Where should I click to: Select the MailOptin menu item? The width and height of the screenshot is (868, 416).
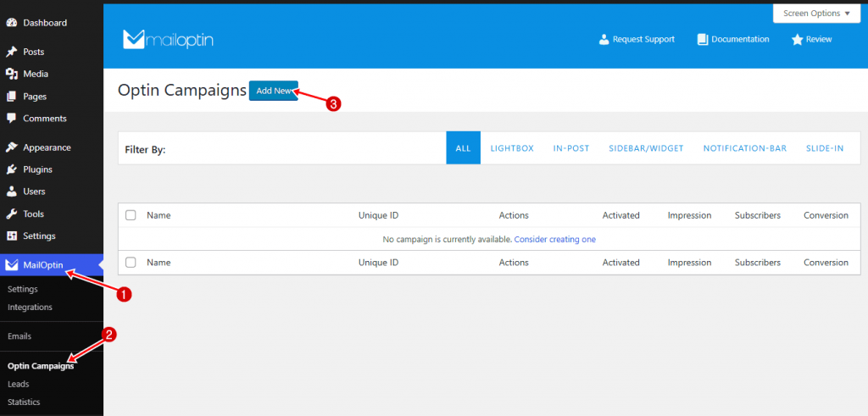(52, 265)
